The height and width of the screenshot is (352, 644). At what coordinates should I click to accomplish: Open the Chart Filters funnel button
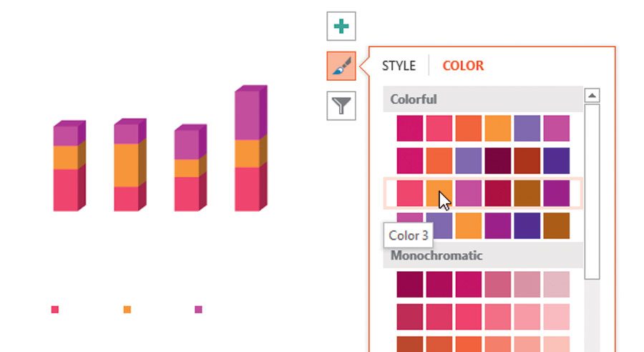coord(341,106)
